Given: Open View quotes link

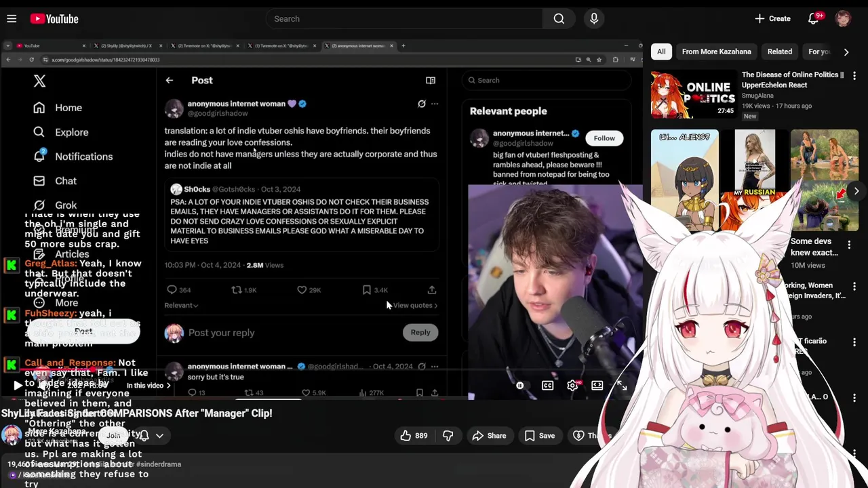Looking at the screenshot, I should pyautogui.click(x=416, y=306).
